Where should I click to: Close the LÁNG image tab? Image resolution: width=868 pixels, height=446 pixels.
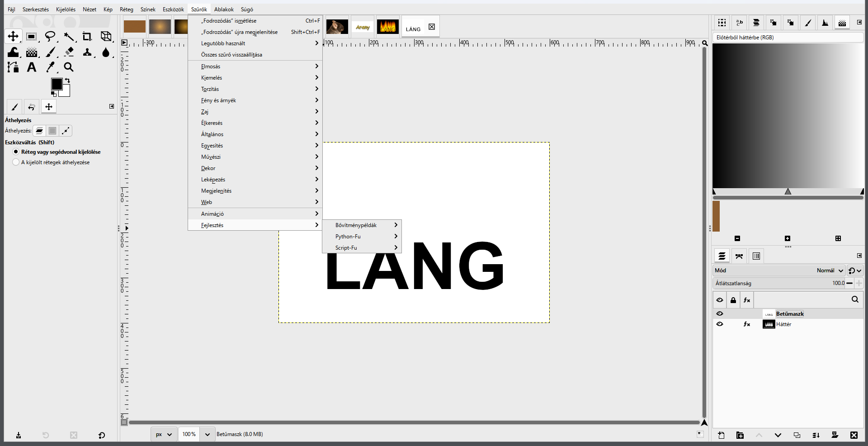click(x=432, y=27)
